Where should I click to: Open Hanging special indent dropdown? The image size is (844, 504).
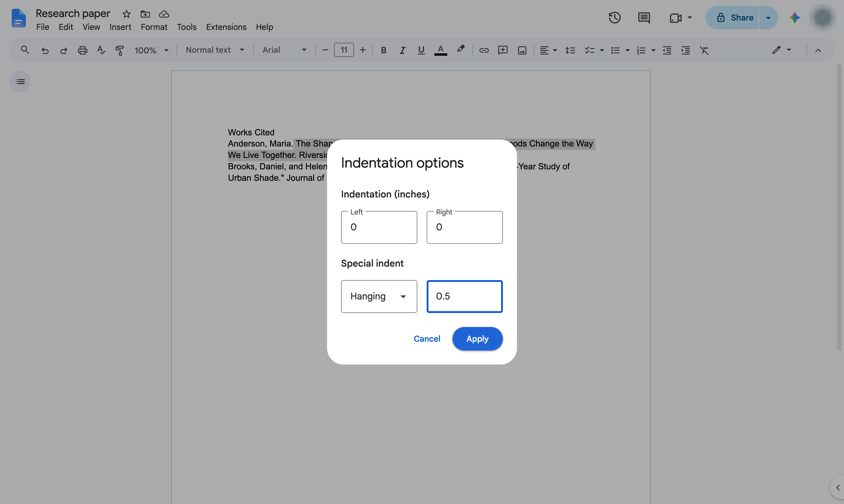click(x=379, y=296)
